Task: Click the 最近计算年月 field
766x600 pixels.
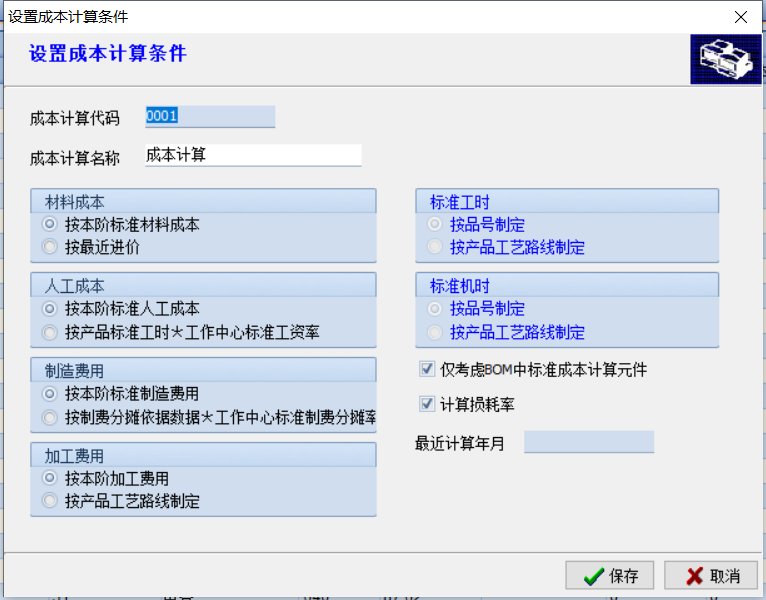Action: (x=589, y=442)
